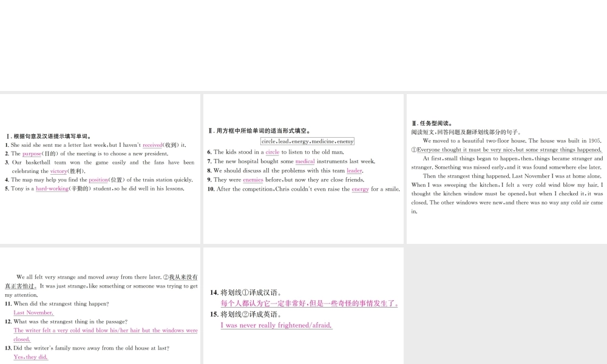Click the answer word "received"
The image size is (607, 364).
pos(152,145)
